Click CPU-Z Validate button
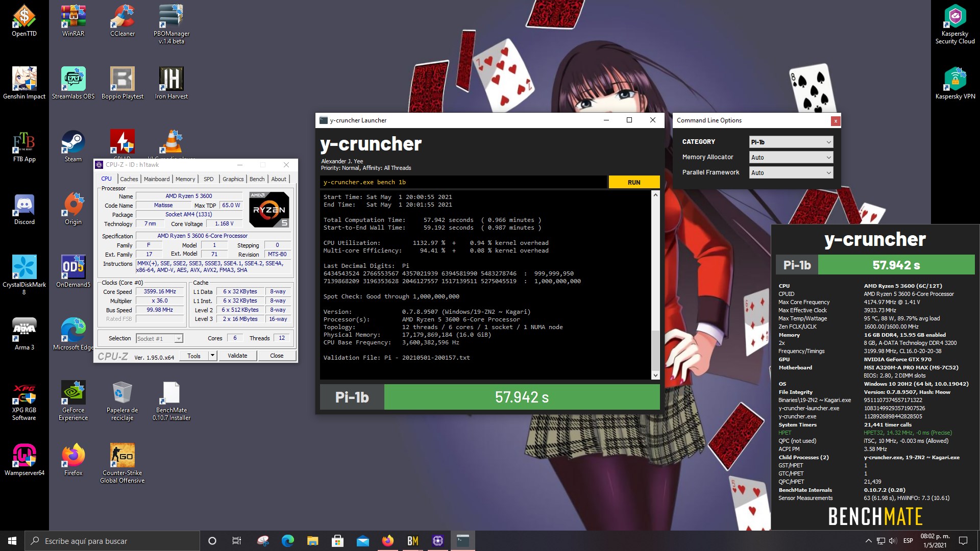The width and height of the screenshot is (980, 551). 237,356
